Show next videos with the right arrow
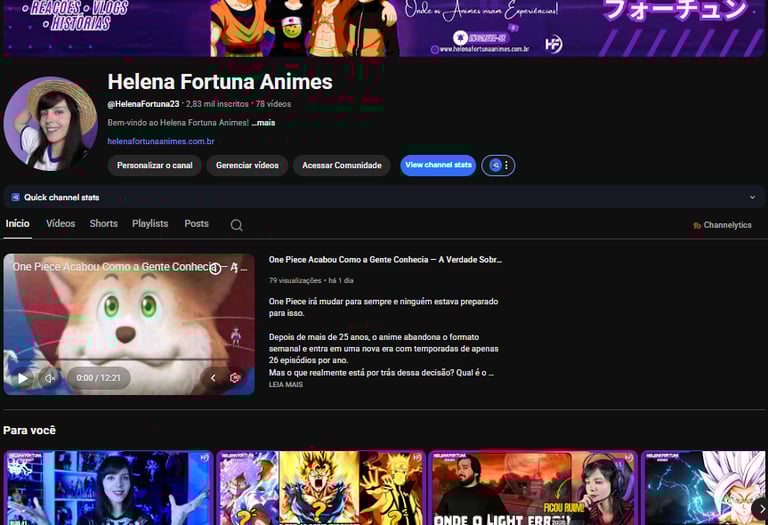Viewport: 768px width, 525px height. pos(760,509)
